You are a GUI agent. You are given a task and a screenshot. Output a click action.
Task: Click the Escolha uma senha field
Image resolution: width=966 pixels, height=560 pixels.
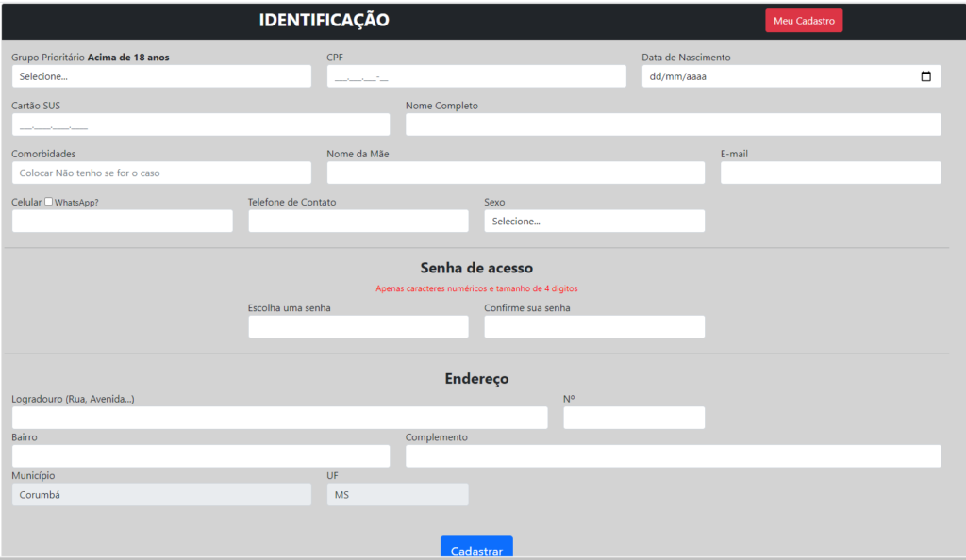pyautogui.click(x=358, y=326)
